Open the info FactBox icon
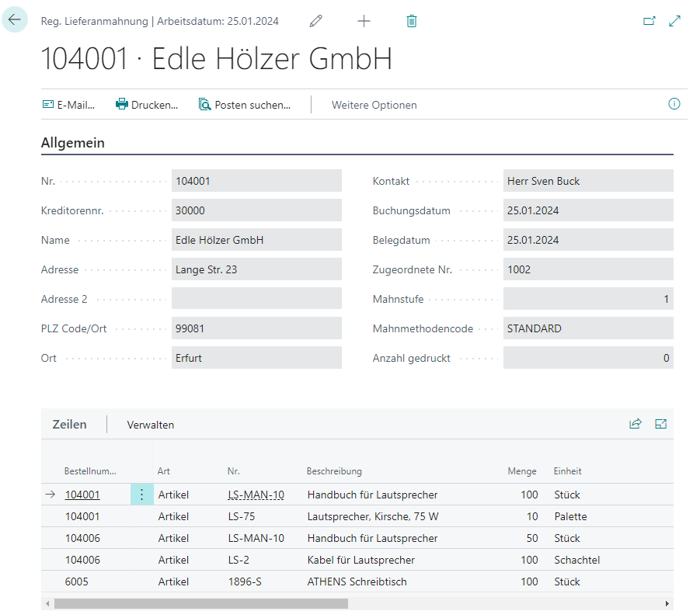700x611 pixels. pos(674,104)
